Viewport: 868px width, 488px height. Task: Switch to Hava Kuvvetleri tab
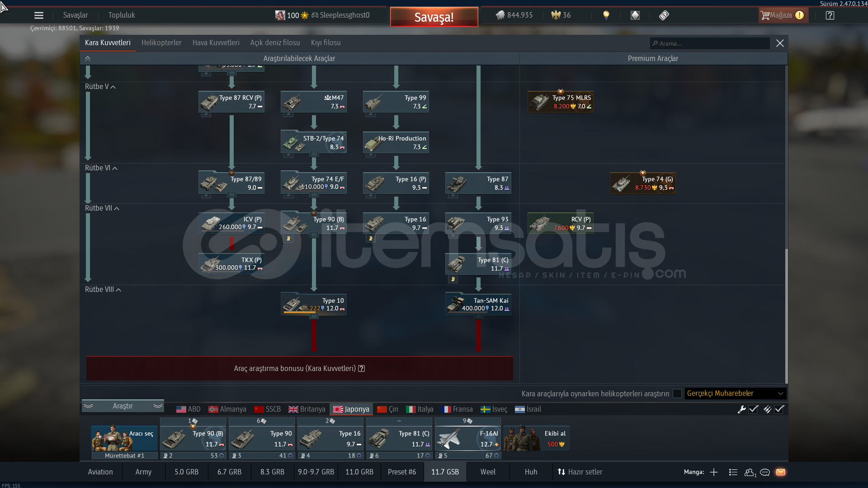coord(216,43)
